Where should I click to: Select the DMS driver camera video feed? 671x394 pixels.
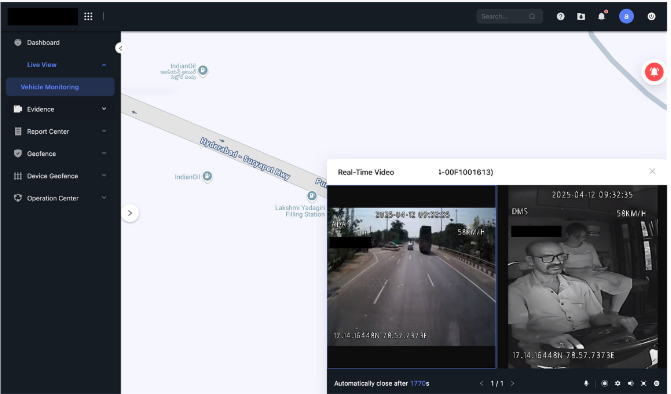point(583,277)
